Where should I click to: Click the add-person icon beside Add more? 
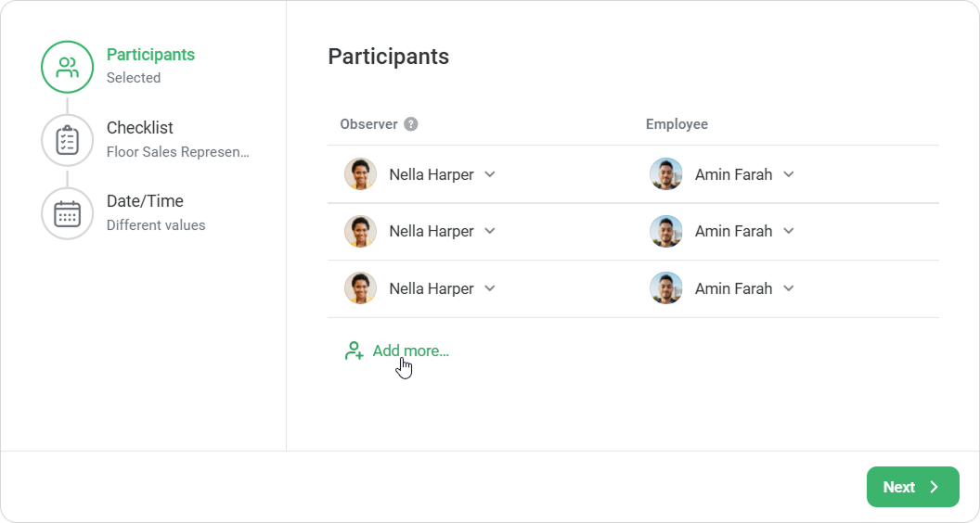pyautogui.click(x=354, y=351)
